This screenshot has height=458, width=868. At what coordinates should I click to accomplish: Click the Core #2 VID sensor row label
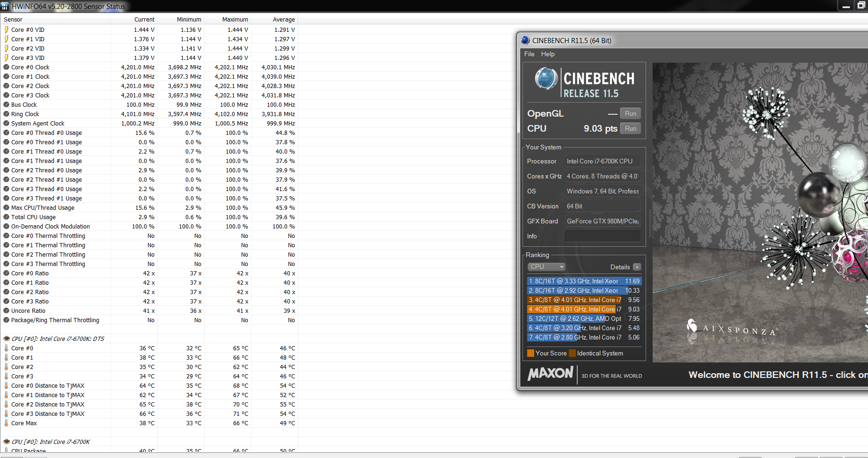click(x=28, y=48)
